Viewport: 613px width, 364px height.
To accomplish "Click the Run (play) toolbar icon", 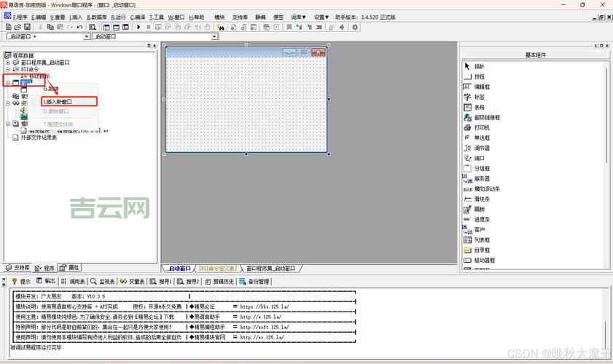I will (x=138, y=27).
